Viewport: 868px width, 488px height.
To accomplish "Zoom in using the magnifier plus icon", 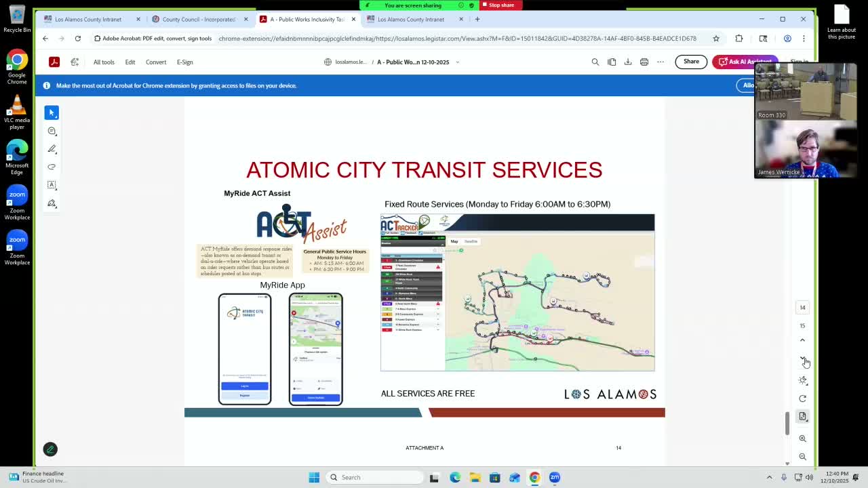I will (x=803, y=439).
